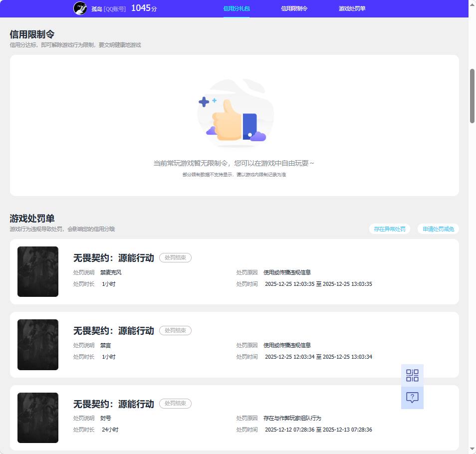The width and height of the screenshot is (476, 454).
Task: Click the 信用限制令 section heading
Action: (x=32, y=34)
